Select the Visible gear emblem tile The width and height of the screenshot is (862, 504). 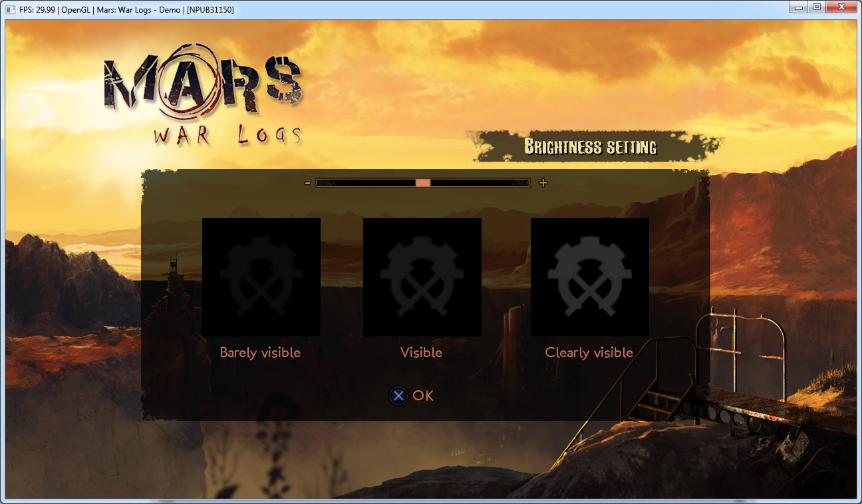coord(422,277)
